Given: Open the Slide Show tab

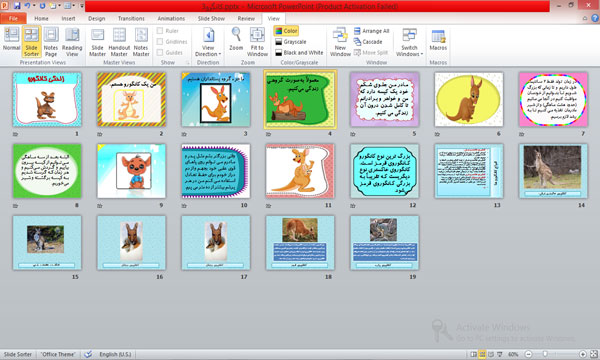Looking at the screenshot, I should [211, 18].
